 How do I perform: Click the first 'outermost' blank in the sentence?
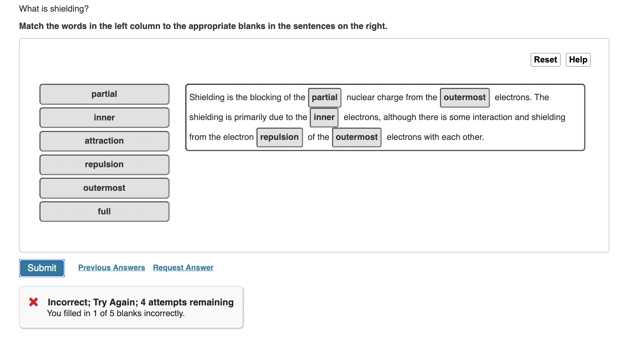[464, 98]
